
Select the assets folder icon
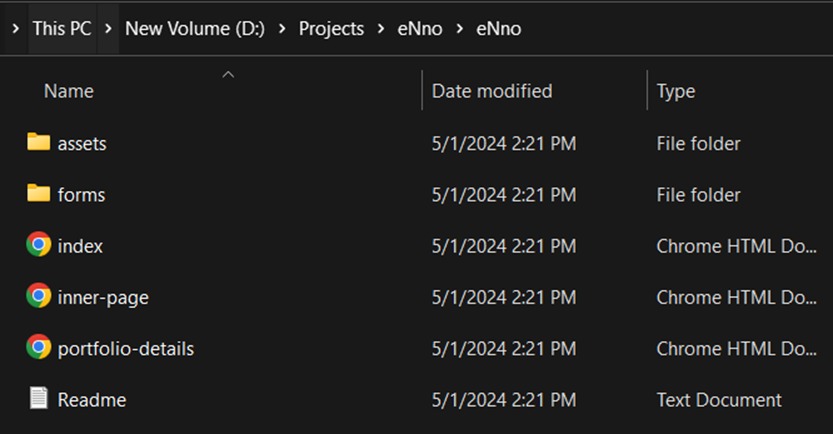38,142
